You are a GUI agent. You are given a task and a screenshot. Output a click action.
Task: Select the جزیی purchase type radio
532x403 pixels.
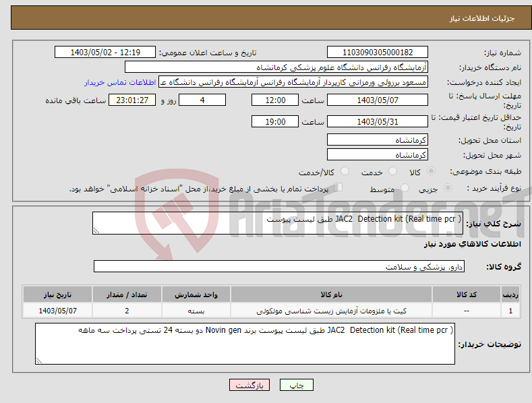point(448,187)
